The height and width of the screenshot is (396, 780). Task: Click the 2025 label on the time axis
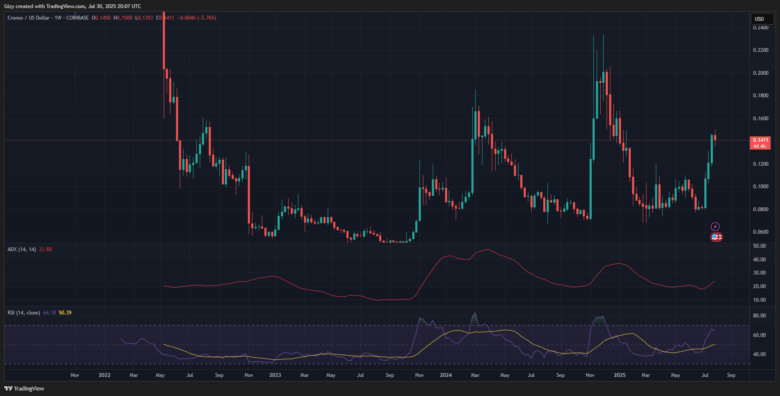point(619,374)
